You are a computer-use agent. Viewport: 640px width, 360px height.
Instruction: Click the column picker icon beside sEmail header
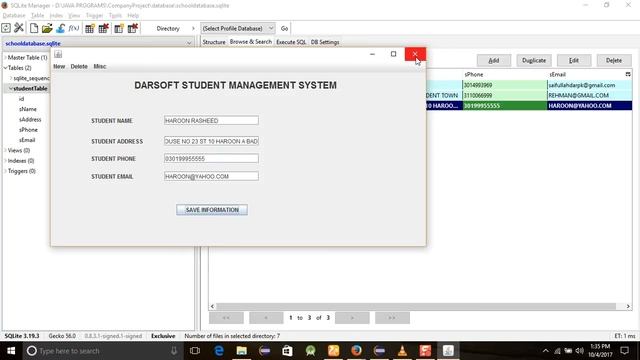[x=628, y=74]
